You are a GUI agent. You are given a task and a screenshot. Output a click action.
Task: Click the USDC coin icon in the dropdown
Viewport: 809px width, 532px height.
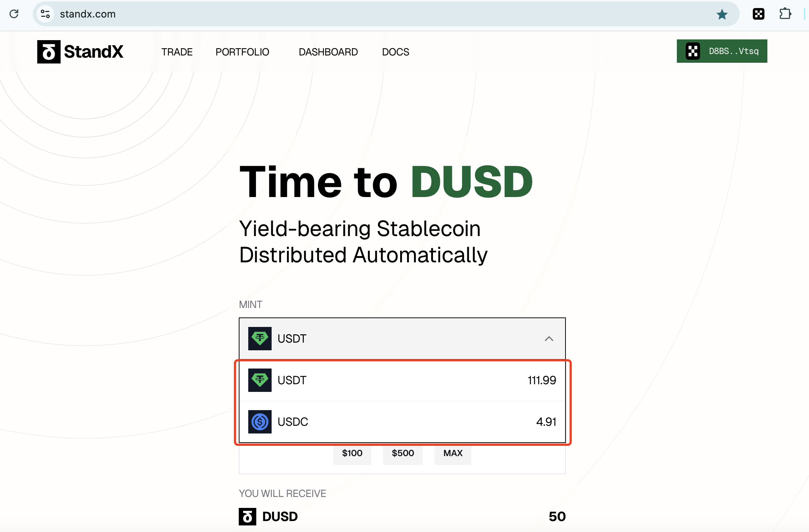click(260, 422)
